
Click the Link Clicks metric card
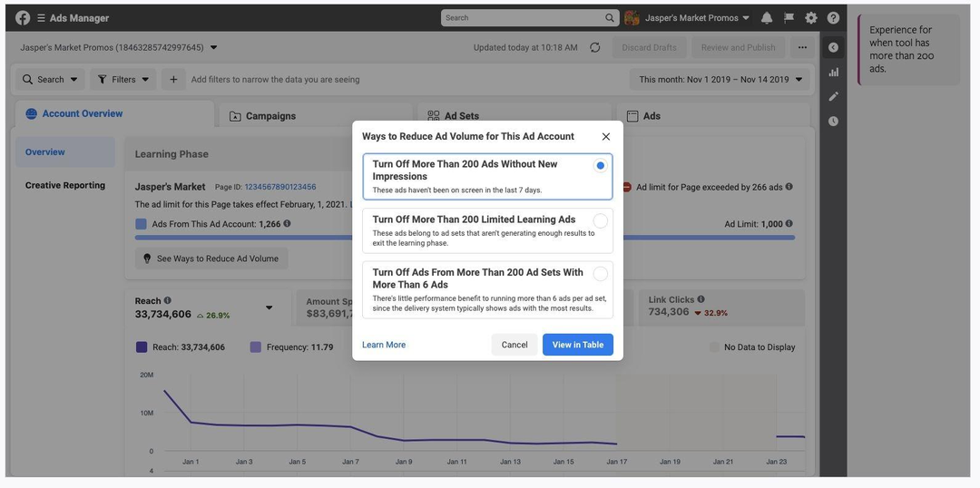(721, 307)
